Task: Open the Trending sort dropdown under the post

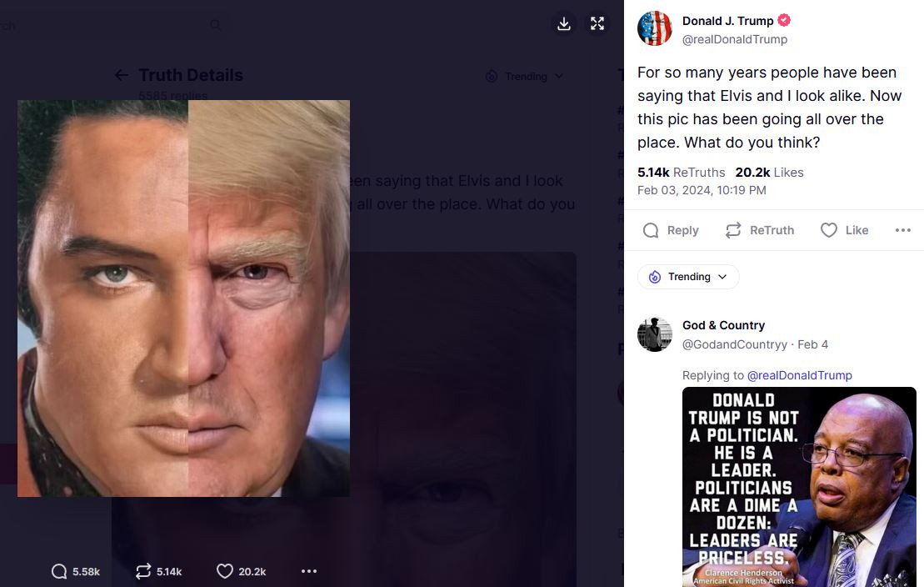Action: pyautogui.click(x=688, y=277)
